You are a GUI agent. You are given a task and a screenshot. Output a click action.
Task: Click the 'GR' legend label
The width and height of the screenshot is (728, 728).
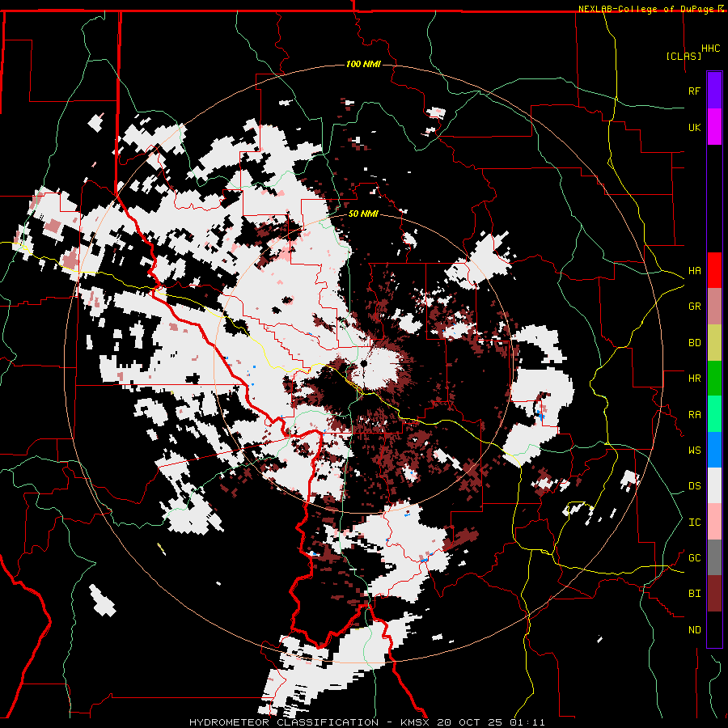point(694,307)
